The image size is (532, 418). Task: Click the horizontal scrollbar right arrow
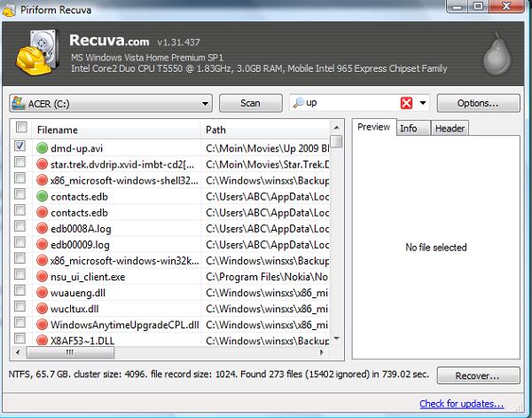321,352
